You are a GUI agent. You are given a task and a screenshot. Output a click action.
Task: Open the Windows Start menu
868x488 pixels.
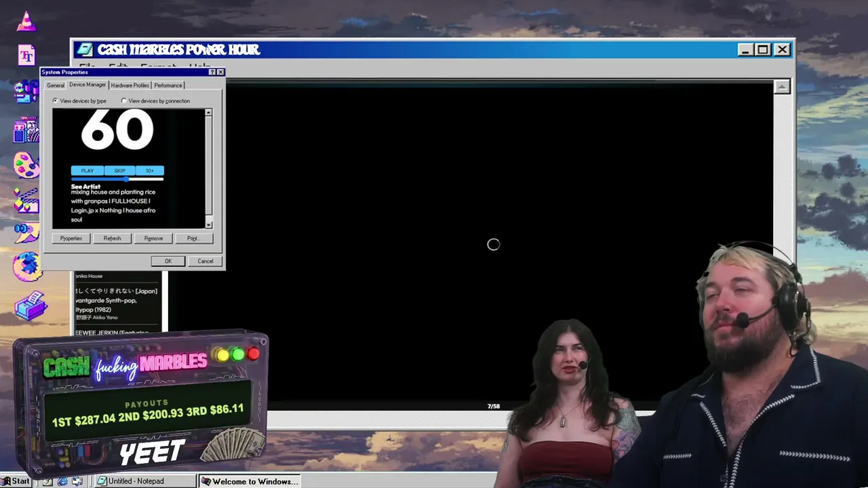[16, 481]
